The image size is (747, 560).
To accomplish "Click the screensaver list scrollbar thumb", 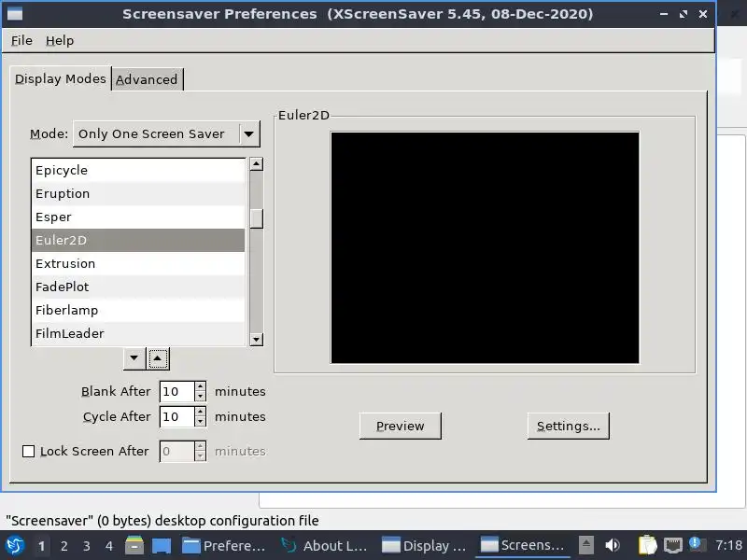I will click(x=256, y=219).
